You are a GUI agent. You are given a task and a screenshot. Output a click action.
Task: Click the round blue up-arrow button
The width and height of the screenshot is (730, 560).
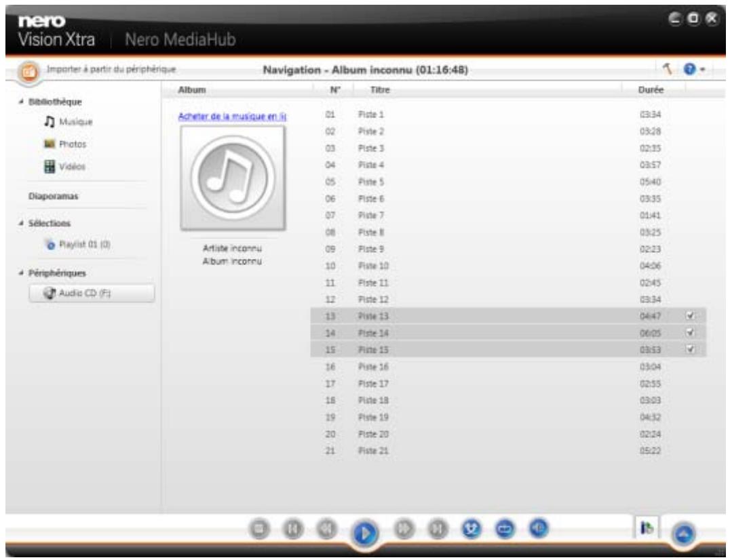pos(683,534)
